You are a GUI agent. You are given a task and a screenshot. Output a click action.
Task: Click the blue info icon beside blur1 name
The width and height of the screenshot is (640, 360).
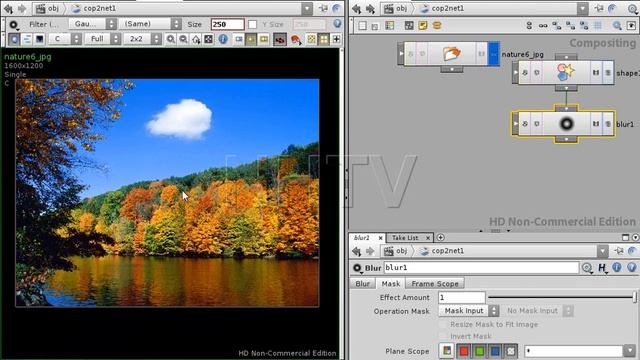616,267
